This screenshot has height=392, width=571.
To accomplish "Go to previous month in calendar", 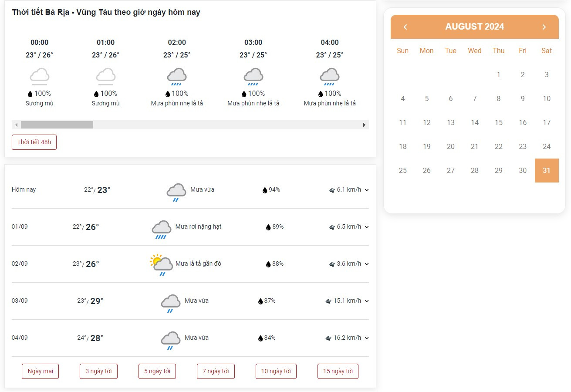I will [405, 27].
